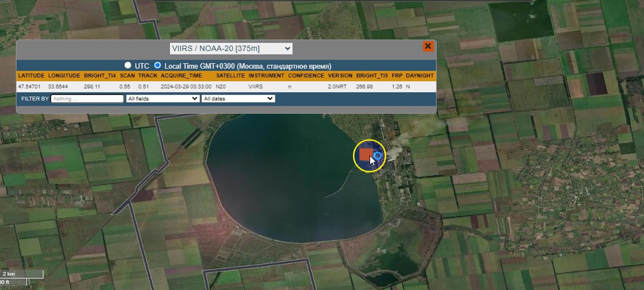Sort by the LATITUDE column header
The width and height of the screenshot is (644, 290).
click(x=31, y=76)
